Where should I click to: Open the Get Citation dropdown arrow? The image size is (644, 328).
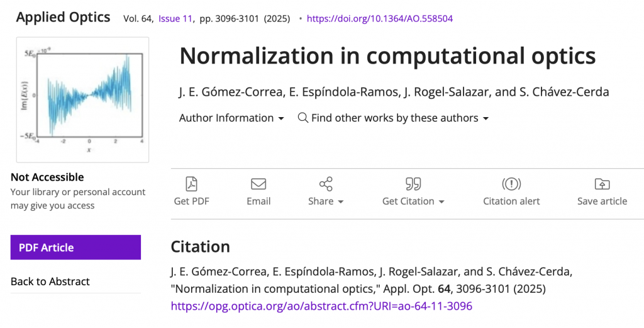pos(441,202)
